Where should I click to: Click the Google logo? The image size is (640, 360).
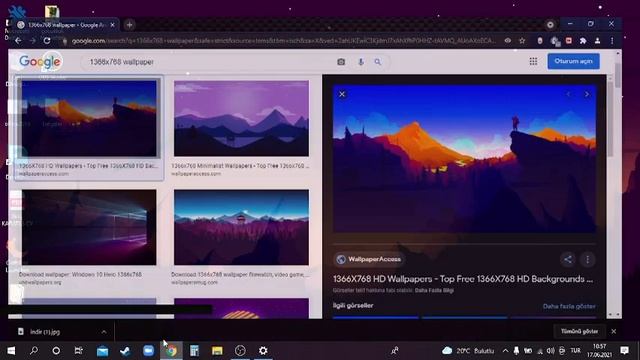(40, 62)
